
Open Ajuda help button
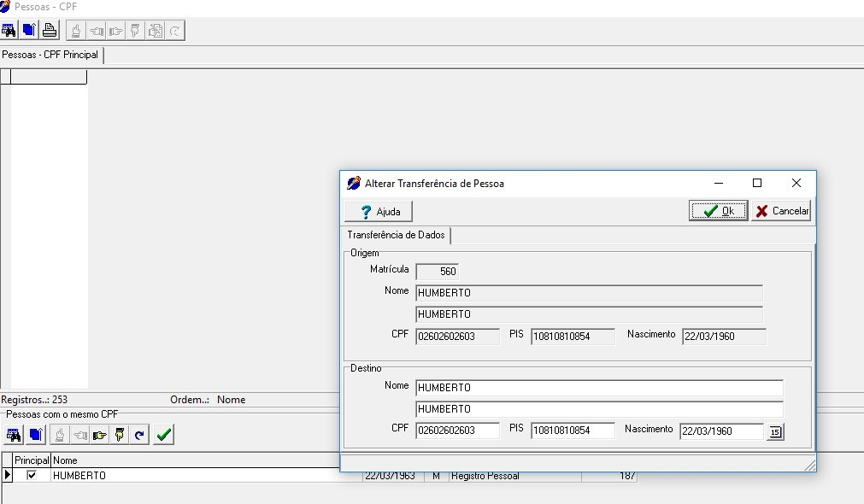pos(379,211)
